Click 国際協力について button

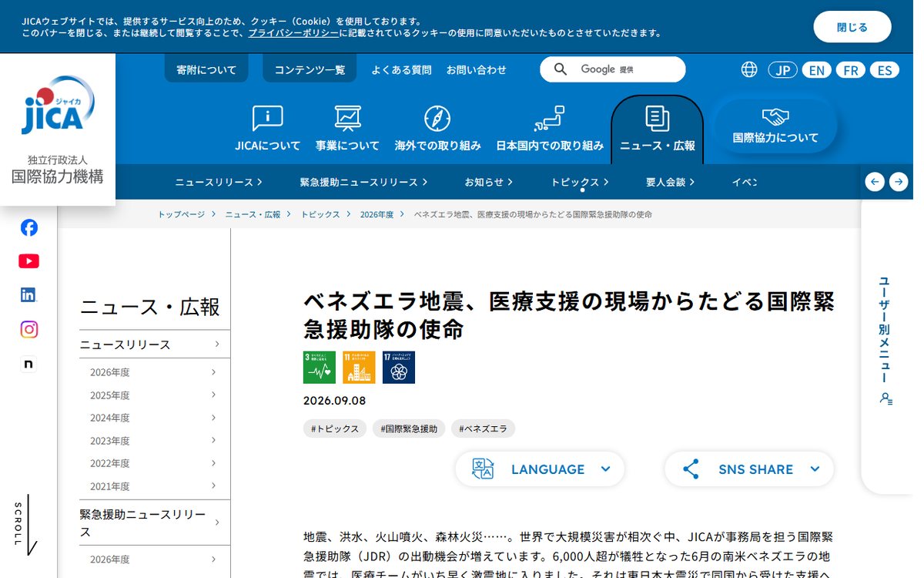click(x=775, y=126)
